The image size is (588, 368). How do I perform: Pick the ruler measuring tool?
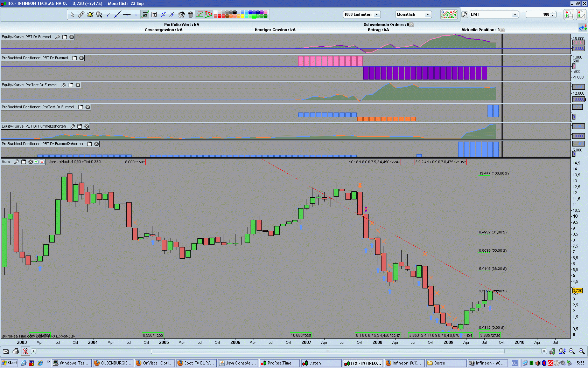point(81,14)
